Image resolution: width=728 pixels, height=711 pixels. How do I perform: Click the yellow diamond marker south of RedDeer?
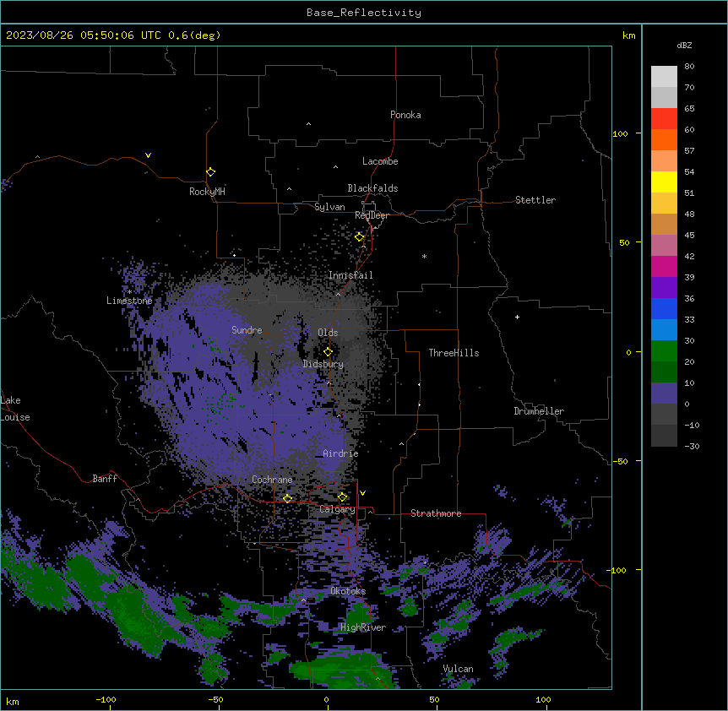point(360,237)
